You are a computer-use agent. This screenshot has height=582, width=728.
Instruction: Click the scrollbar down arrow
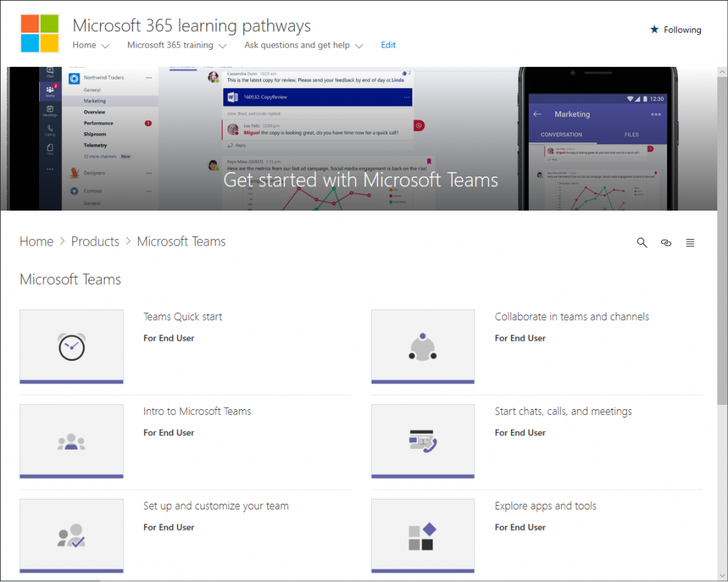(722, 576)
